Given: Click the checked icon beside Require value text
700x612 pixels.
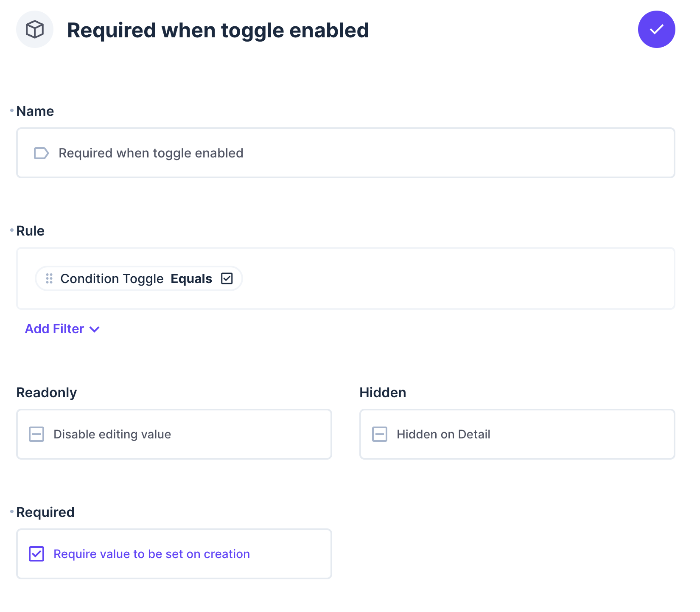Looking at the screenshot, I should pyautogui.click(x=36, y=554).
